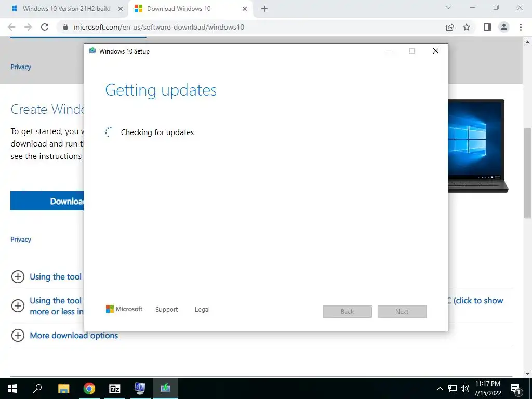This screenshot has height=399, width=532.
Task: Click the More download options link text
Action: click(x=74, y=335)
